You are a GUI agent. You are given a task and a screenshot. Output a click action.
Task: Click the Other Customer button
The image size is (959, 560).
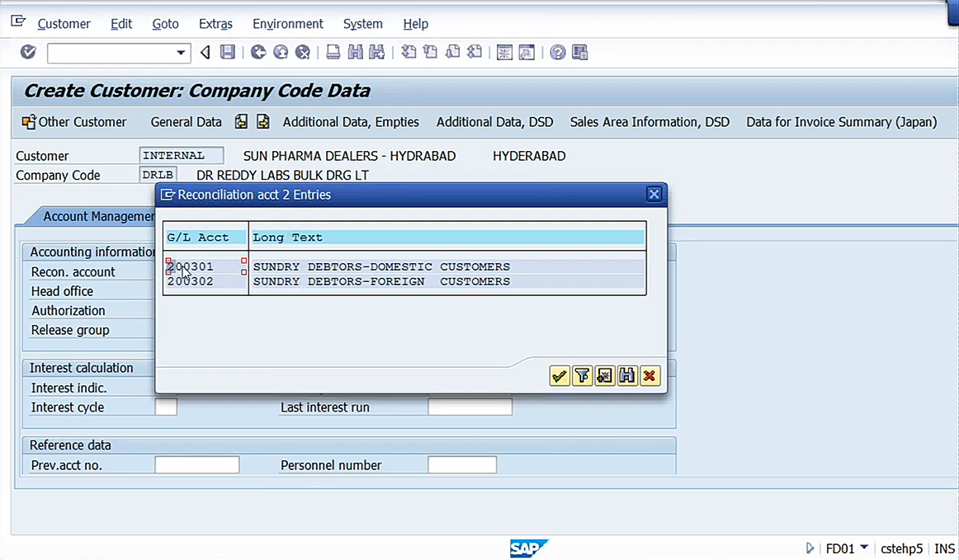[x=74, y=122]
